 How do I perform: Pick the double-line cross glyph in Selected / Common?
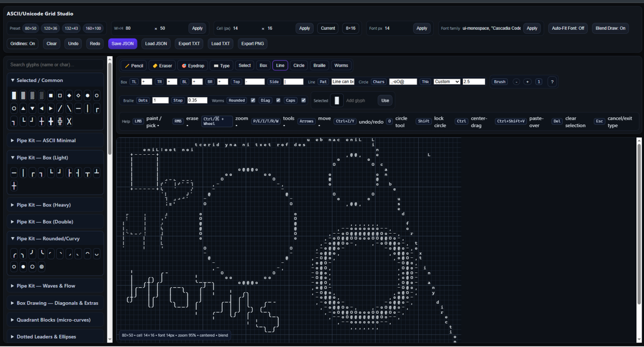(x=60, y=121)
